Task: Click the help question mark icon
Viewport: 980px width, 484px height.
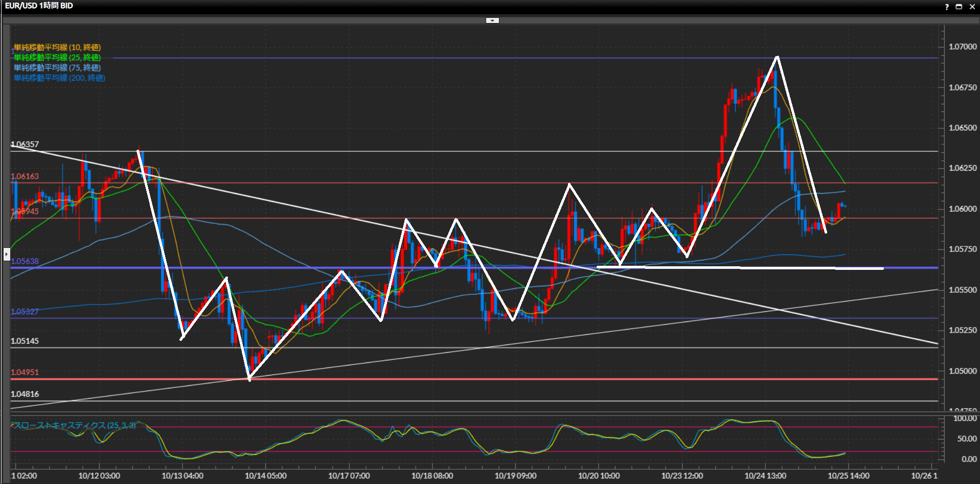Action: pyautogui.click(x=947, y=7)
